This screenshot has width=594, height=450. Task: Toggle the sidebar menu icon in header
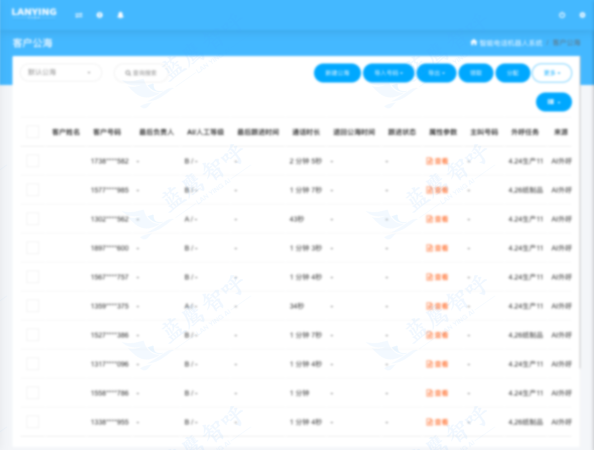click(79, 15)
